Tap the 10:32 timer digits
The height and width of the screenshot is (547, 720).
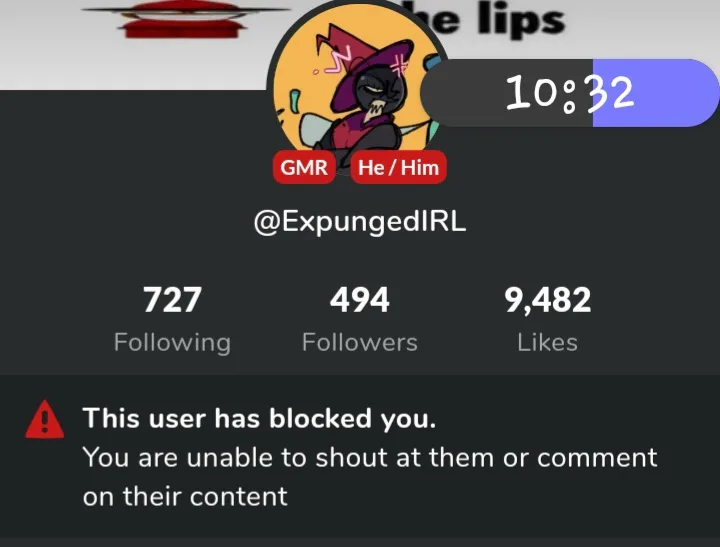tap(570, 93)
